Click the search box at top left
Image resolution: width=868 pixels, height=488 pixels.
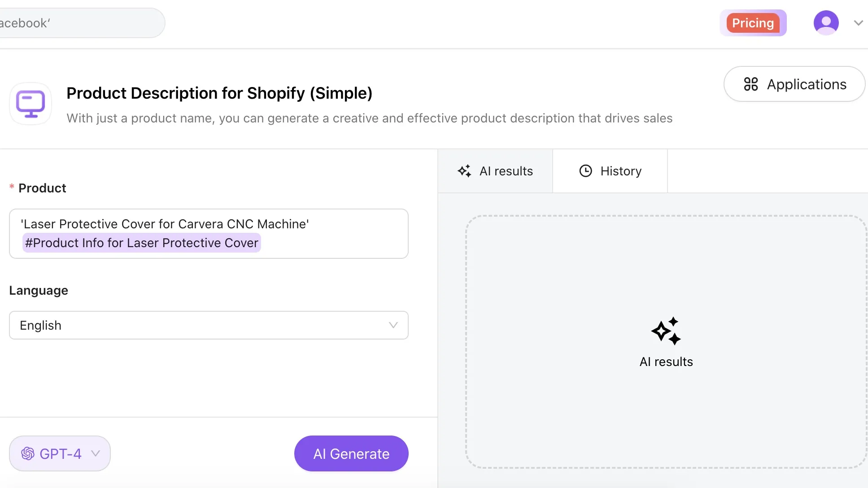(x=81, y=23)
